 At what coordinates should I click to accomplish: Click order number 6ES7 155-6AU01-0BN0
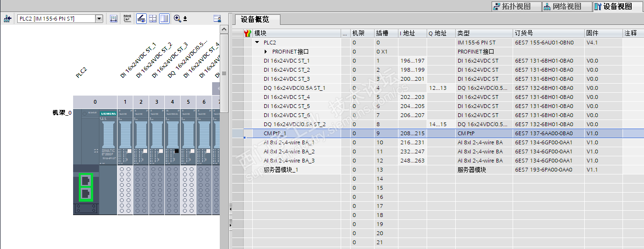pyautogui.click(x=548, y=43)
